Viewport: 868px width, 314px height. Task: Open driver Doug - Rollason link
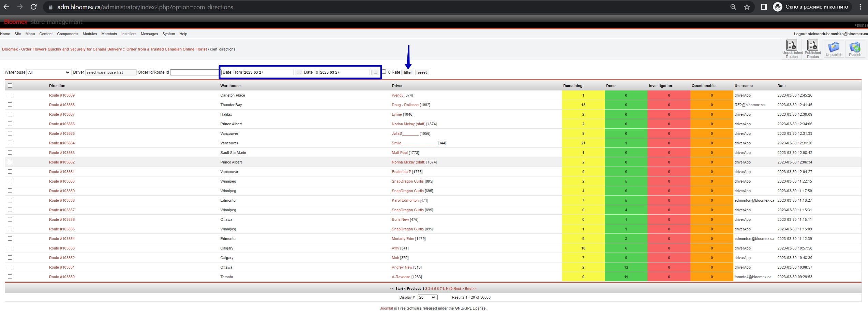(x=405, y=105)
